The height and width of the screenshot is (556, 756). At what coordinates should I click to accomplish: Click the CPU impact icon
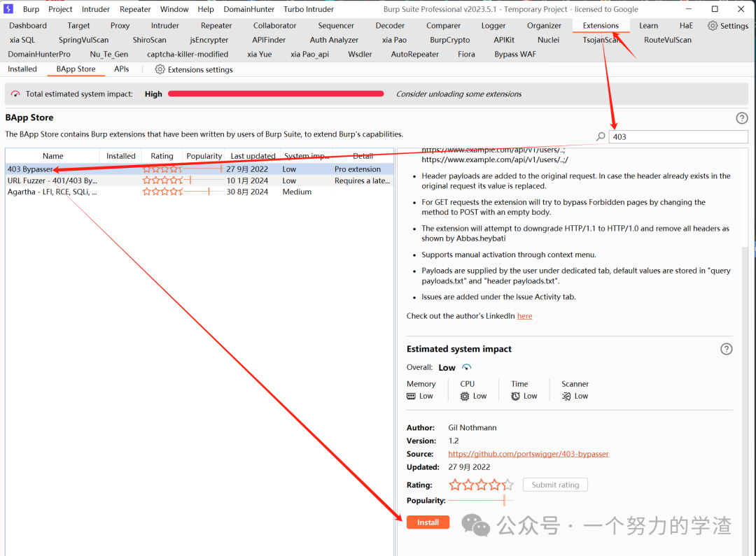pyautogui.click(x=464, y=396)
